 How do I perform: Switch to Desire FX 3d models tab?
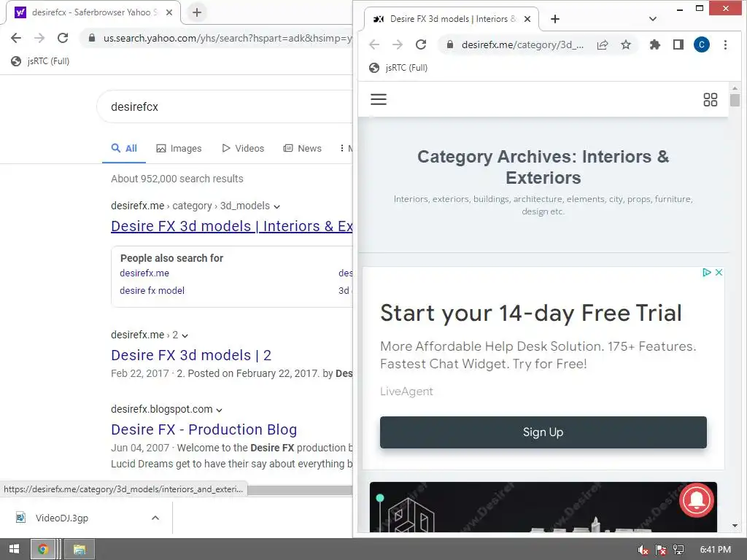point(451,19)
